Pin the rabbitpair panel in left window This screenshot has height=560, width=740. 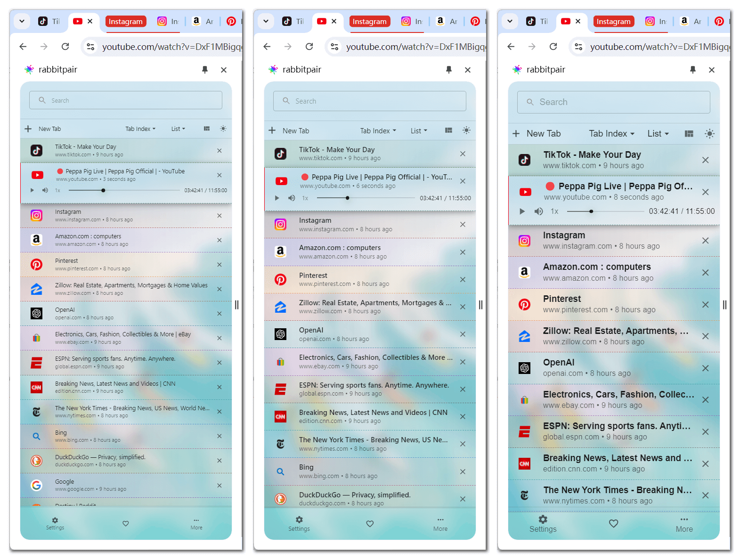pos(205,70)
